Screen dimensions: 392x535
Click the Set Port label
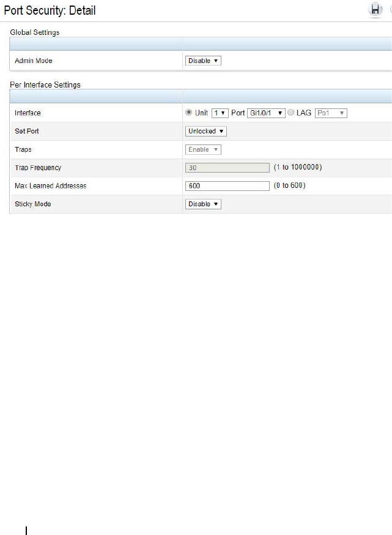[x=27, y=131]
